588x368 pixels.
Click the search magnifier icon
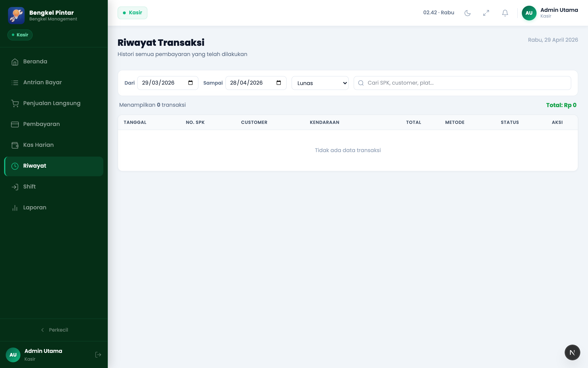(x=361, y=83)
